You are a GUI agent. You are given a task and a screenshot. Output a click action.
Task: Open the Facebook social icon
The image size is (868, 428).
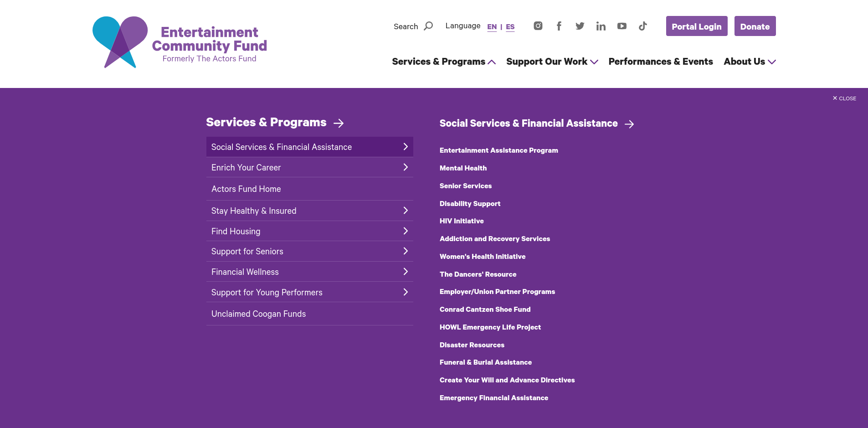559,26
